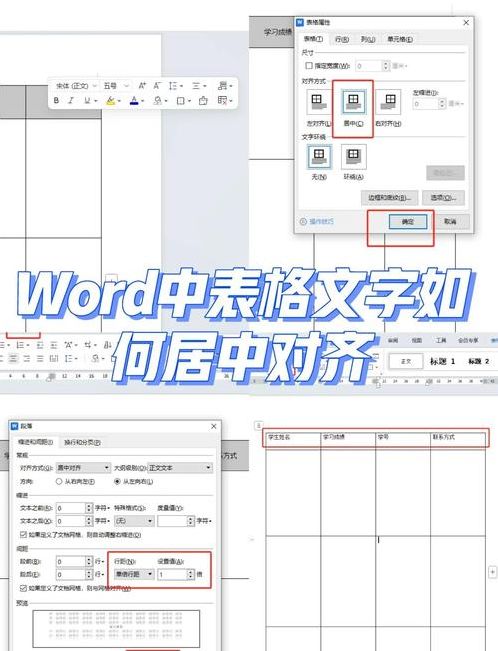The height and width of the screenshot is (651, 498).
Task: Select the 从右向左 direction radio button
Action: [x=59, y=482]
